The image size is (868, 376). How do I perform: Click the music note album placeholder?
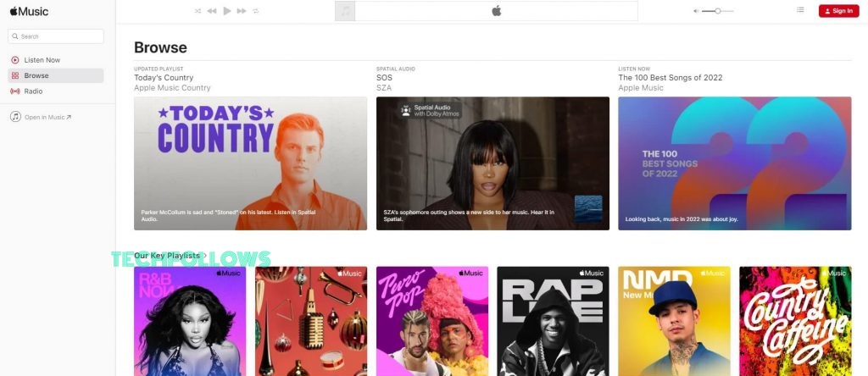click(x=345, y=11)
